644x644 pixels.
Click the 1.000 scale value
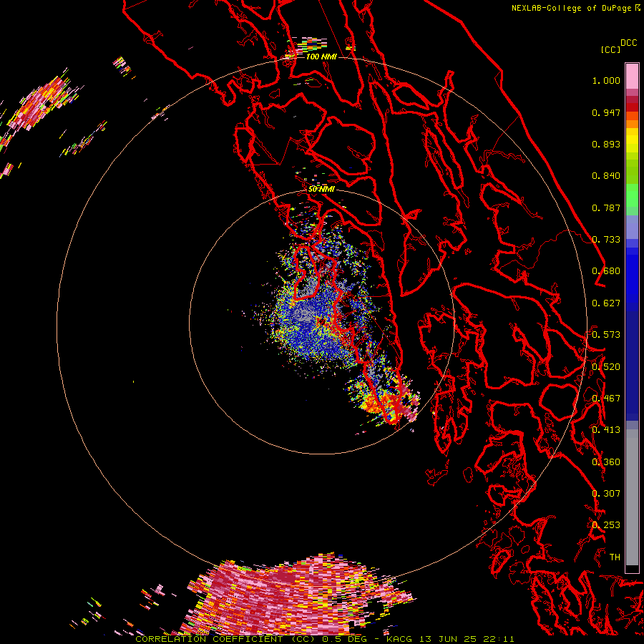point(606,80)
